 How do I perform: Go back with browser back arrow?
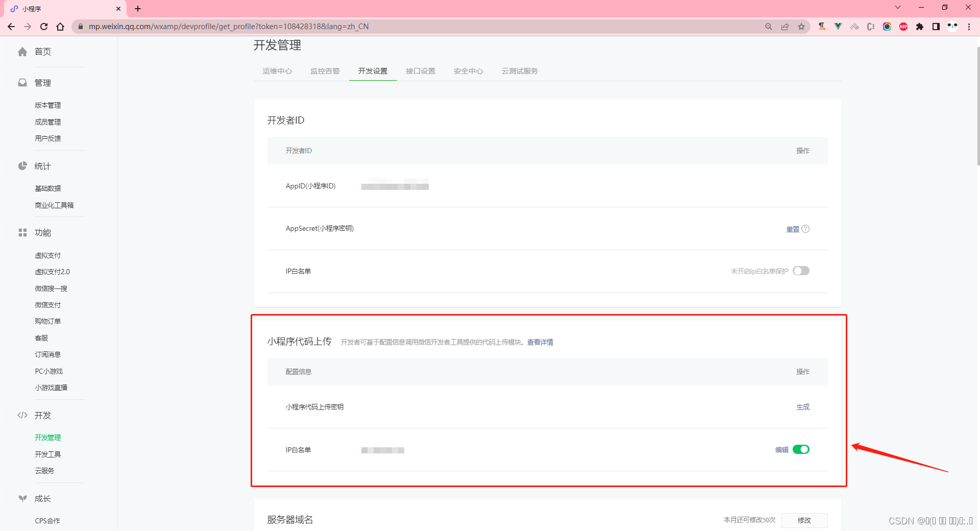[x=11, y=27]
